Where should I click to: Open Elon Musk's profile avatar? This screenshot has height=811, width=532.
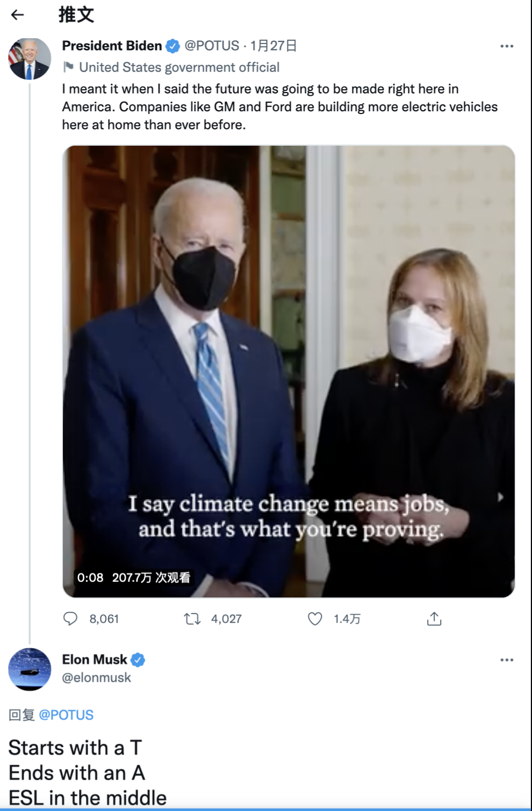coord(30,670)
